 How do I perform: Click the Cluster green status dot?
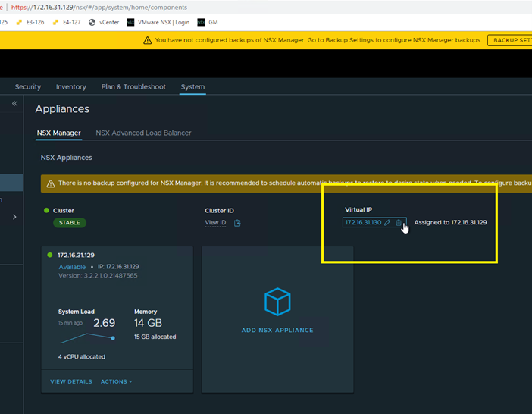tap(46, 210)
